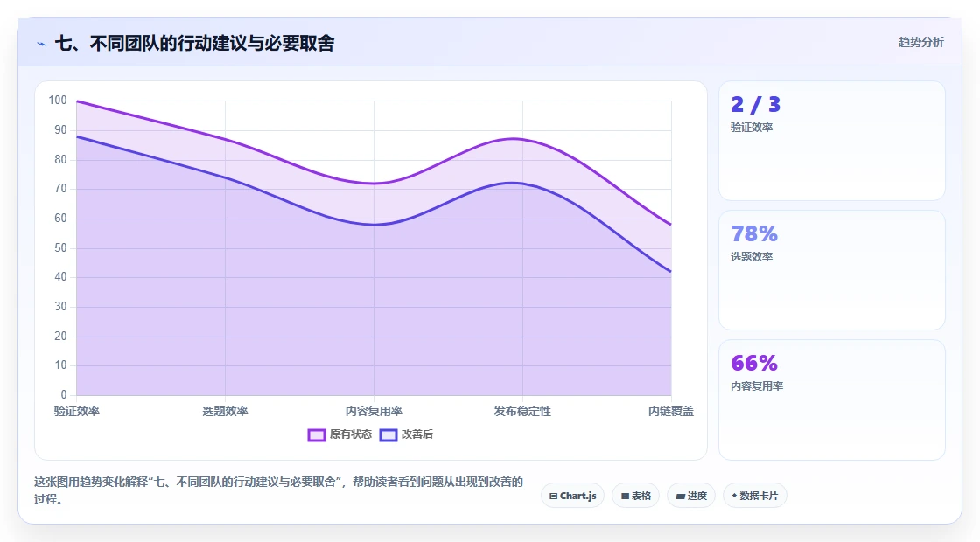Click the 100 y-axis tick value
The width and height of the screenshot is (980, 542).
58,100
